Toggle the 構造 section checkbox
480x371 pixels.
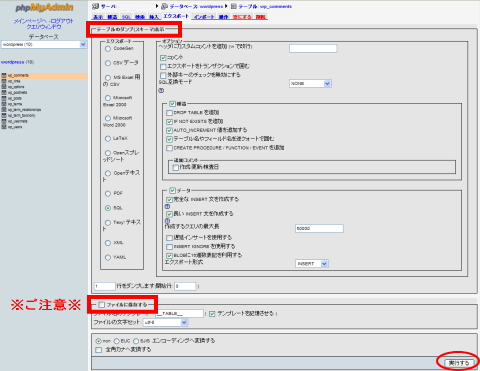tap(172, 104)
